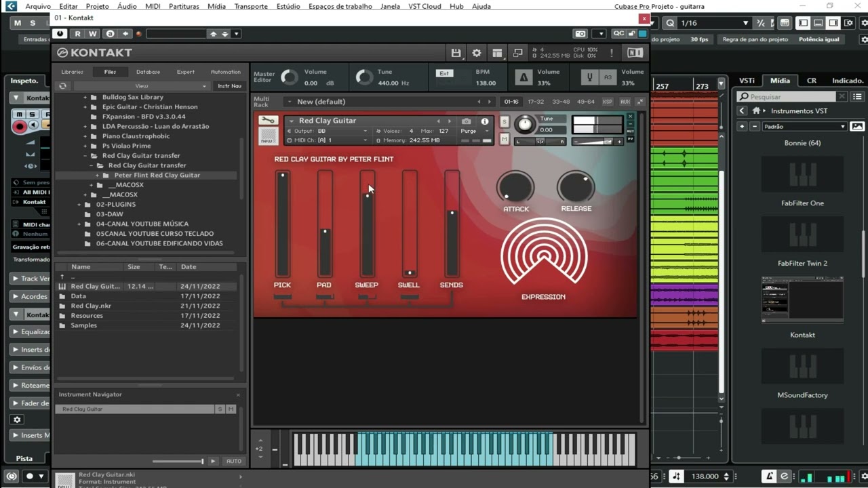This screenshot has height=488, width=868.
Task: Click the Instr Nav button
Action: coord(229,86)
